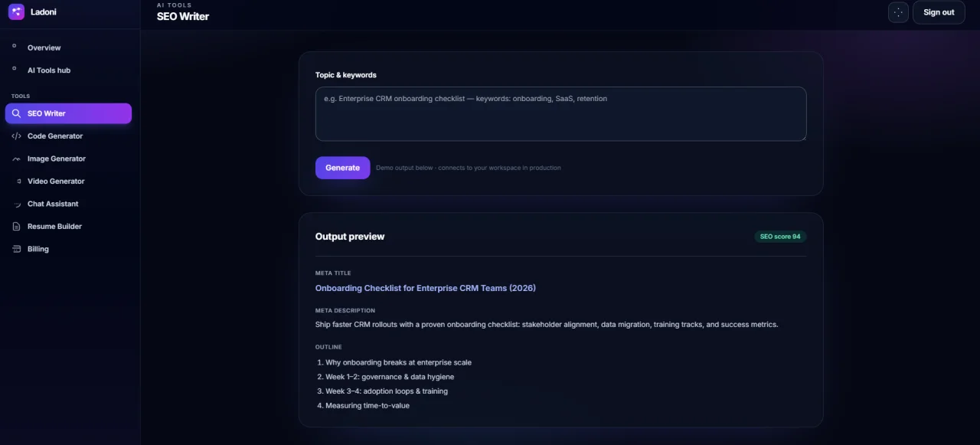Click the Overview sidebar icon

coord(15,46)
